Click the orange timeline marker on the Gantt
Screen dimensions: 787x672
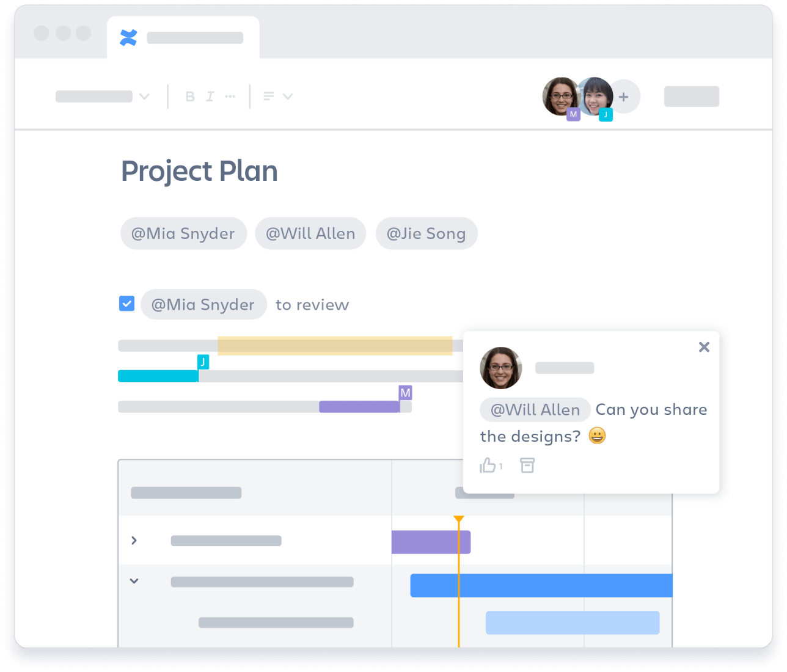click(459, 519)
